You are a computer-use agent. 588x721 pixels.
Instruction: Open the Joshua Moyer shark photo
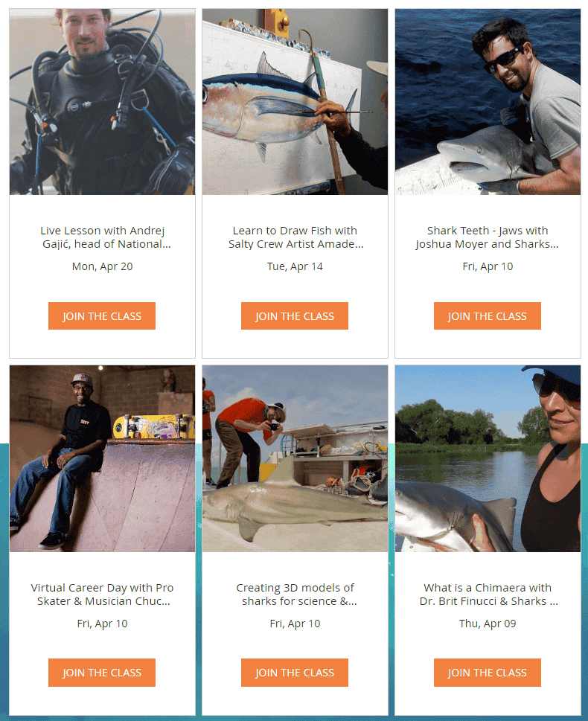point(488,102)
